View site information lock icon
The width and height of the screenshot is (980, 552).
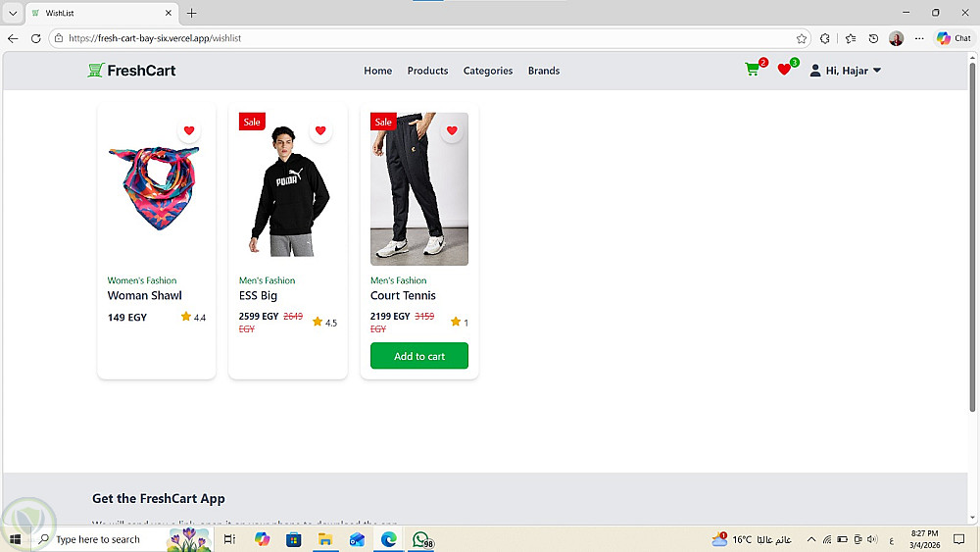pos(59,38)
